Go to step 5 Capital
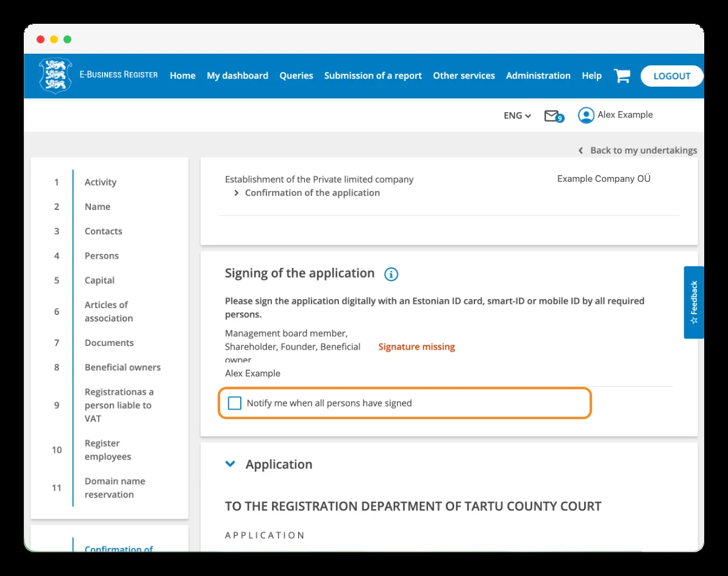This screenshot has width=728, height=576. pos(99,281)
